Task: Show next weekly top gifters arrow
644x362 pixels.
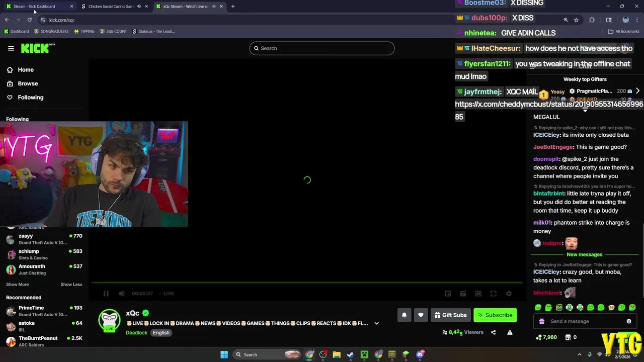Action: [637, 91]
